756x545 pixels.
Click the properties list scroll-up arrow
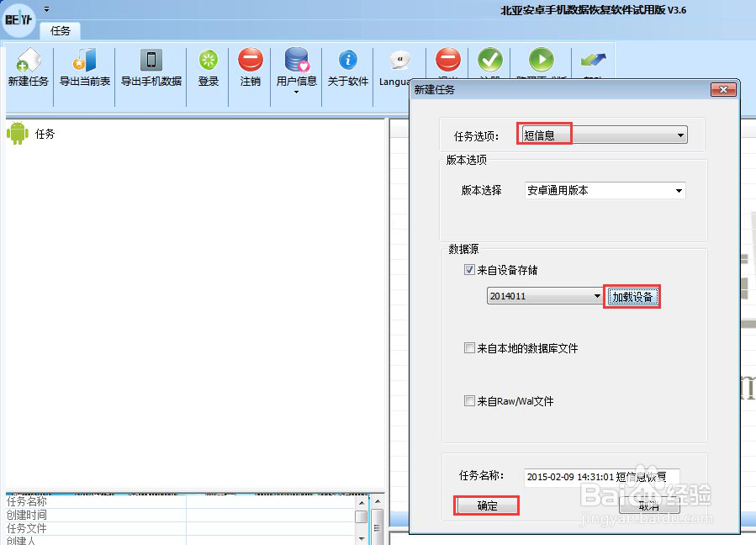pos(362,503)
